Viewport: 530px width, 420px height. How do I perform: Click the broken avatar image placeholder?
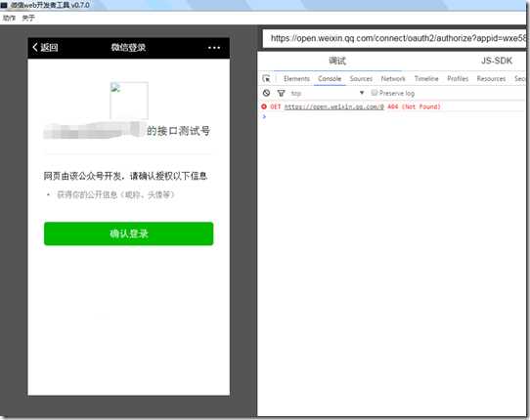pos(129,101)
